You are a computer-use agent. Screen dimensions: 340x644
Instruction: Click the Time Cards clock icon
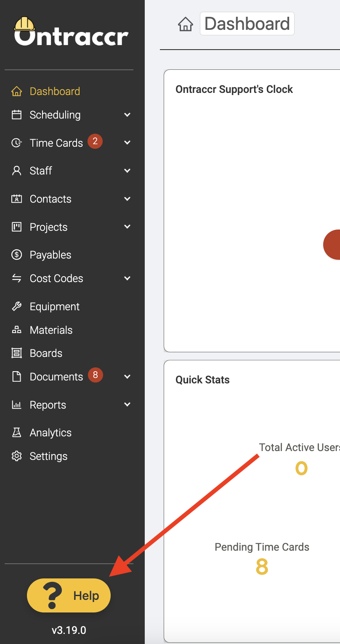pos(16,143)
